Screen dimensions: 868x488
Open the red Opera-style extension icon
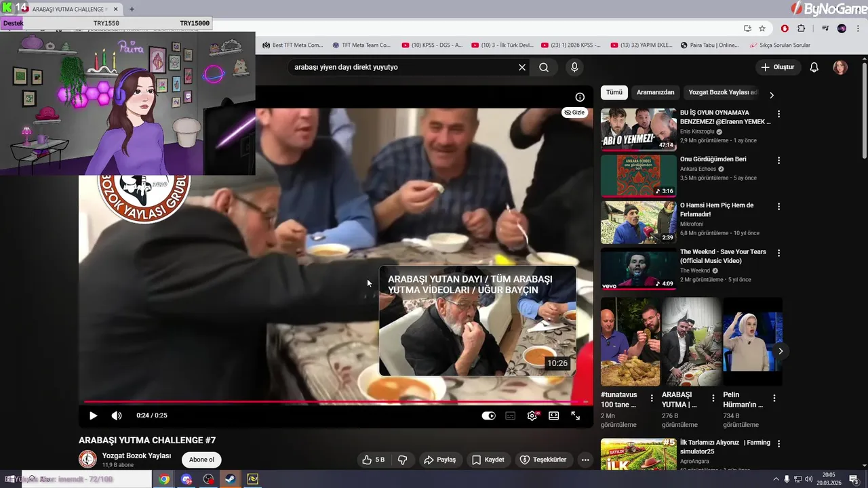pos(785,28)
